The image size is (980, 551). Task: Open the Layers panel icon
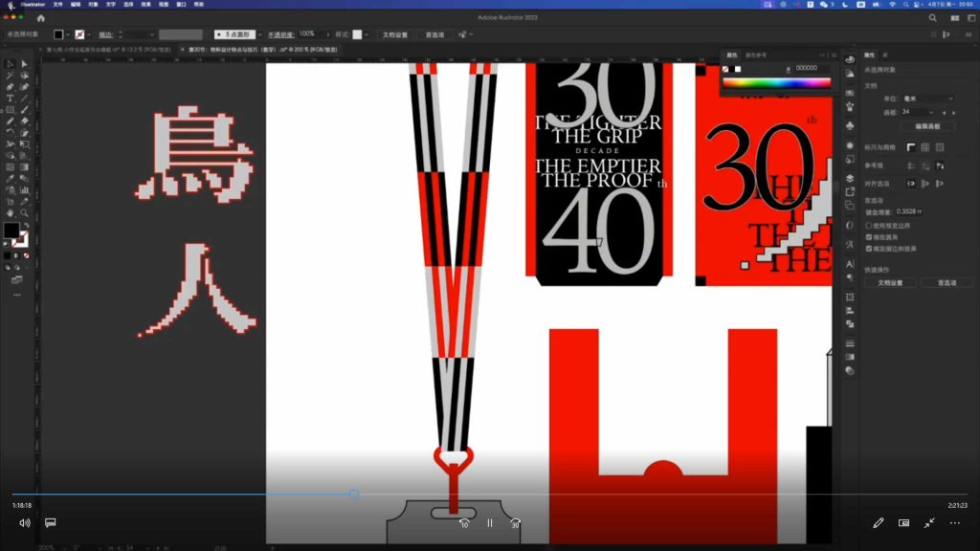pyautogui.click(x=850, y=178)
